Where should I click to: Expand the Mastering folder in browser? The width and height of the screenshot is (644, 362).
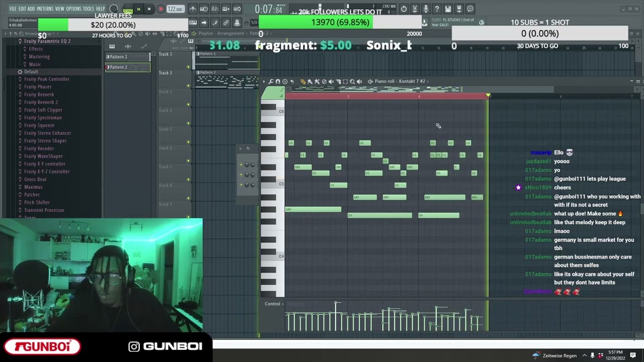pos(39,57)
